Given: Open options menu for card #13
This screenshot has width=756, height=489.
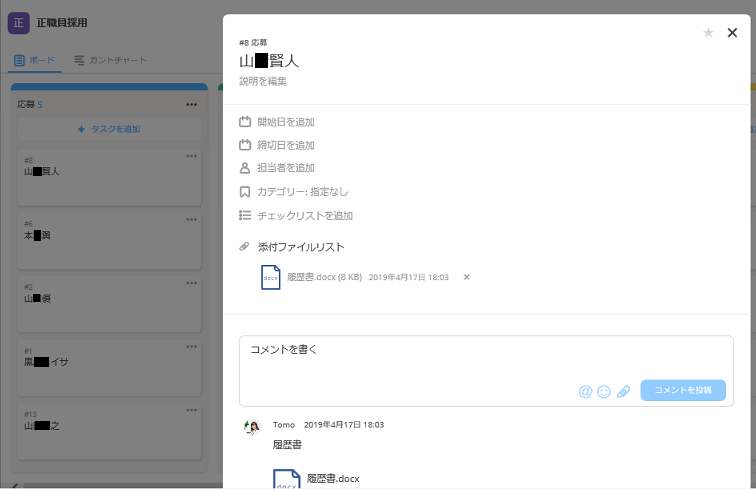Looking at the screenshot, I should pos(191,410).
